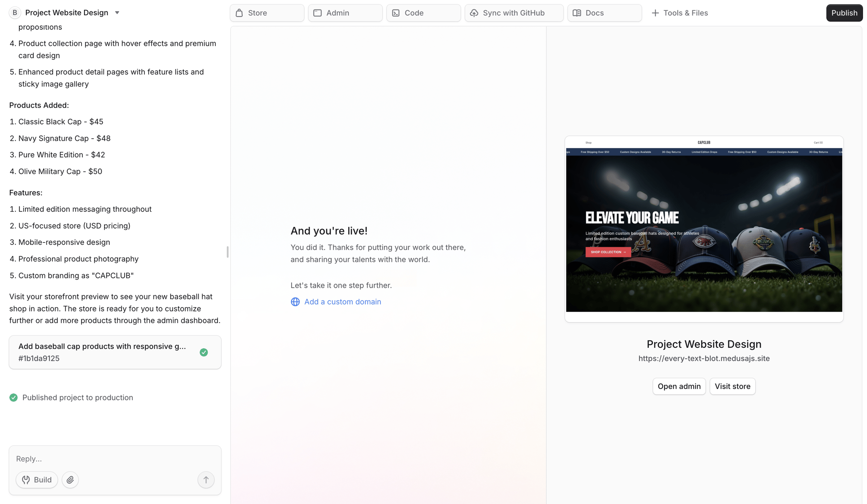Click the Store bag icon
The height and width of the screenshot is (504, 867).
click(239, 13)
